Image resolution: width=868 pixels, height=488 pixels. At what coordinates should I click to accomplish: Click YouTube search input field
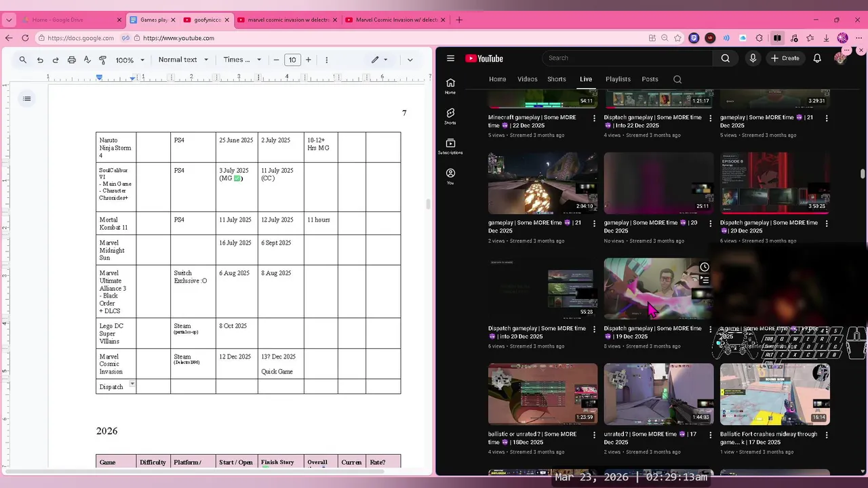point(628,58)
